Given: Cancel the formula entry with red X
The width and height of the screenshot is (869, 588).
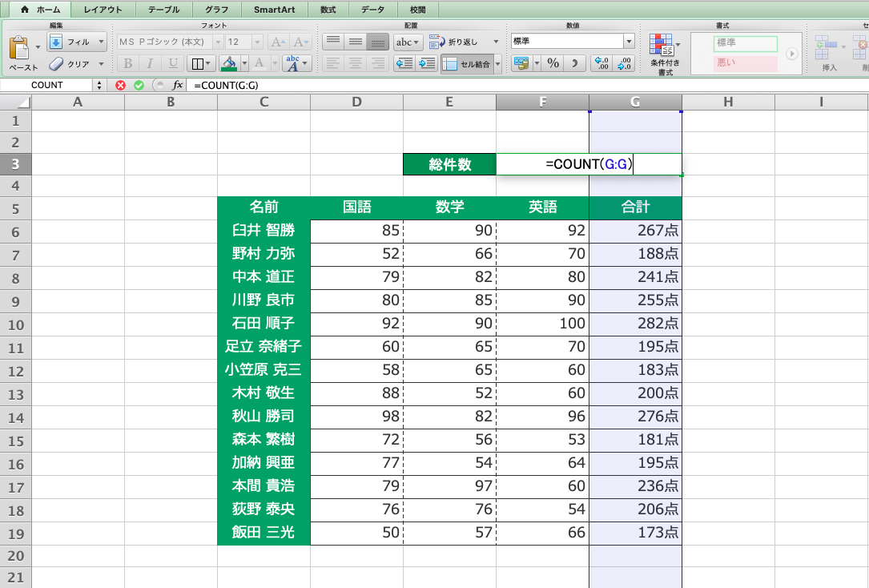Looking at the screenshot, I should coord(120,86).
